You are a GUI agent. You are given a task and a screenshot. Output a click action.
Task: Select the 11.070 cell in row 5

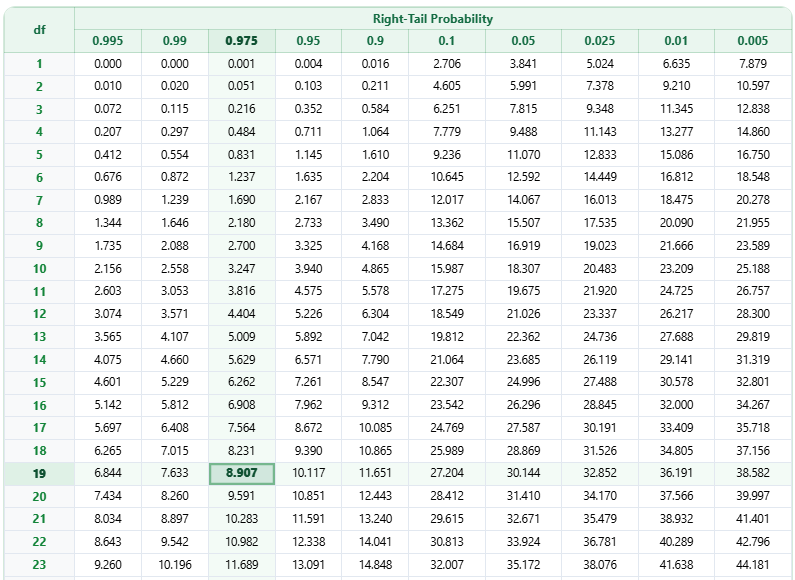pos(523,155)
